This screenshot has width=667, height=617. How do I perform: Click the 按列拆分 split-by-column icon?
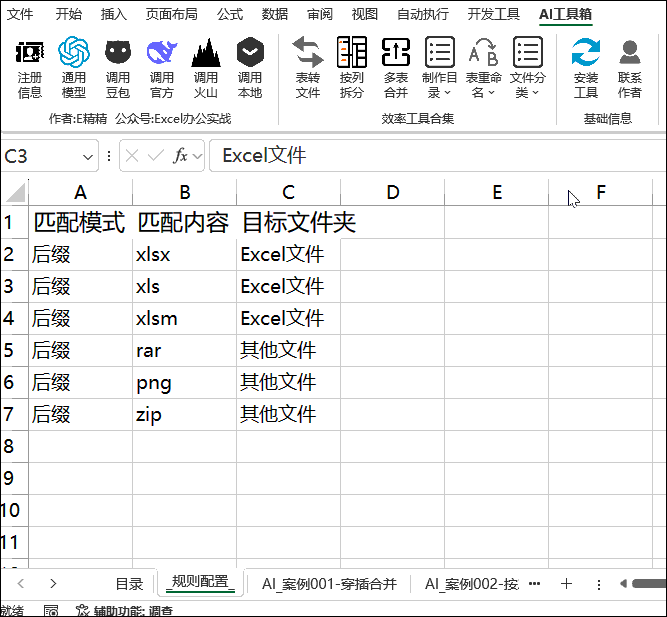click(352, 66)
